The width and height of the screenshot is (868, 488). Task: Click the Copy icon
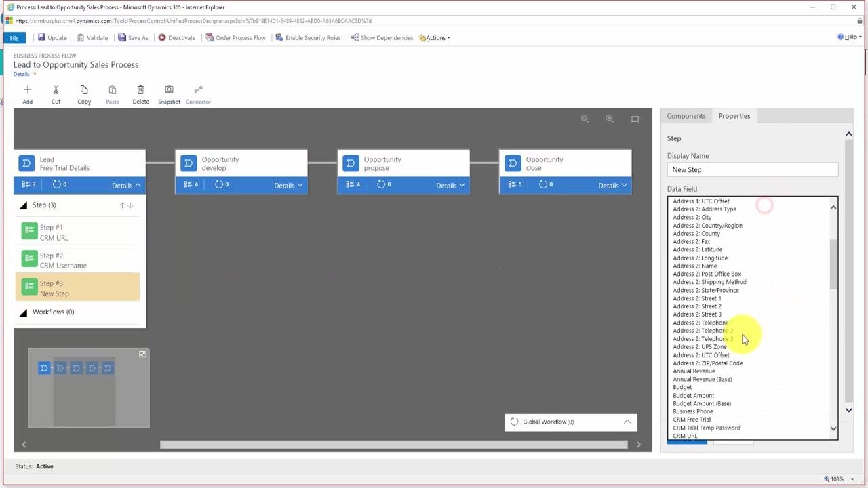[84, 89]
